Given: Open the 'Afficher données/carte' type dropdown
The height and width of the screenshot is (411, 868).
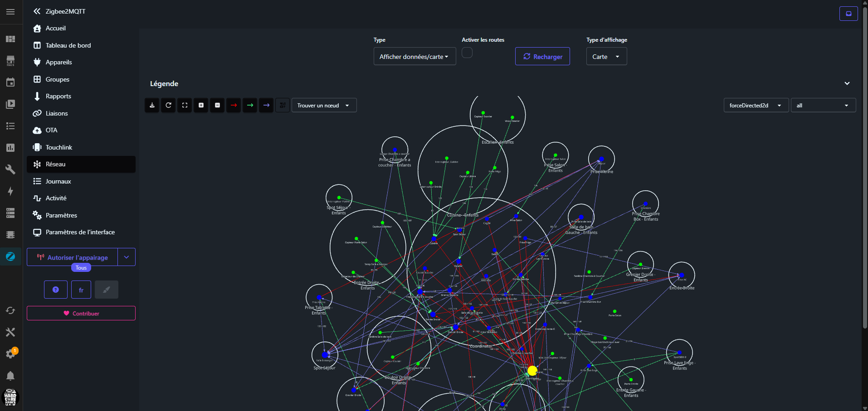Looking at the screenshot, I should coord(414,57).
